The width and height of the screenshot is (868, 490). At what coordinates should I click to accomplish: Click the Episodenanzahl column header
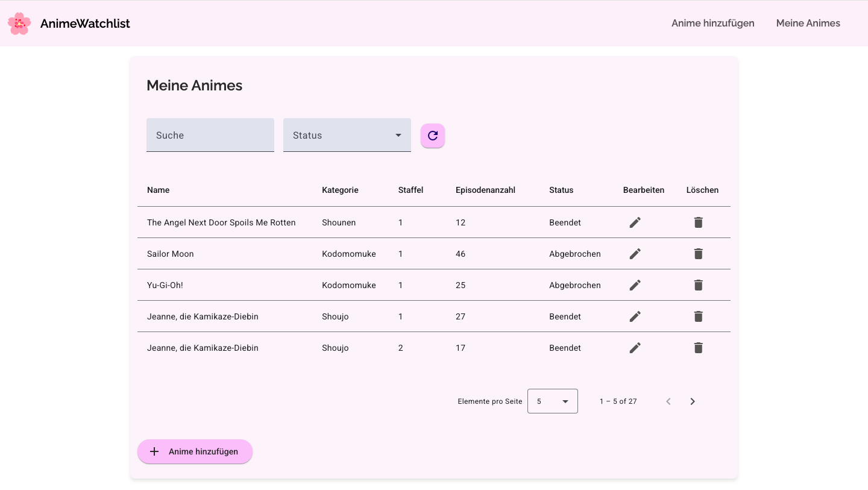[x=485, y=190]
